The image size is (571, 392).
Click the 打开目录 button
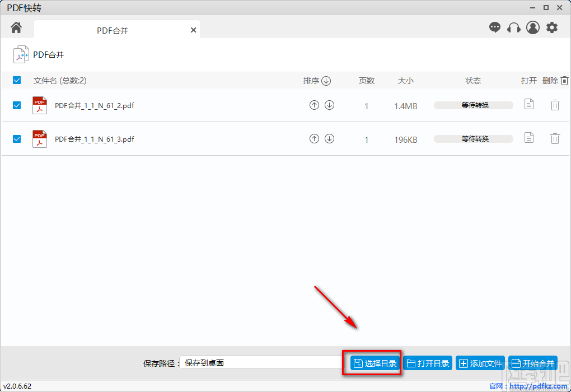pos(428,363)
